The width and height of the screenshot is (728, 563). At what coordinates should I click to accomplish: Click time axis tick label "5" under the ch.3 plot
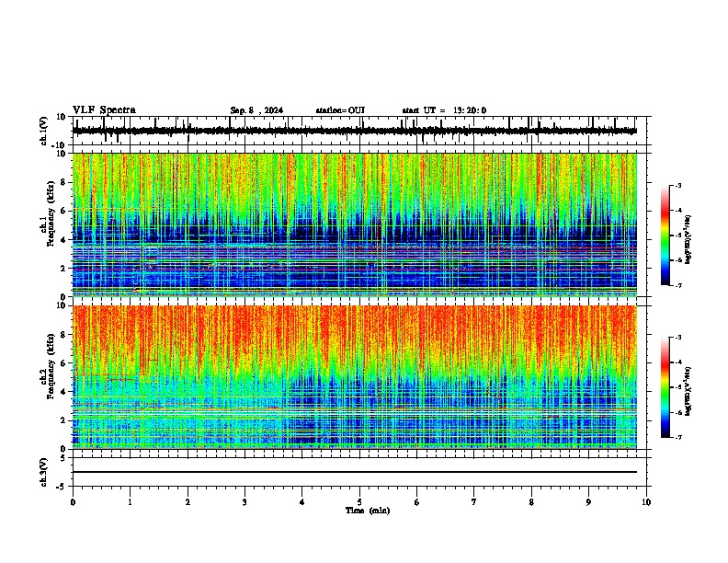[359, 502]
